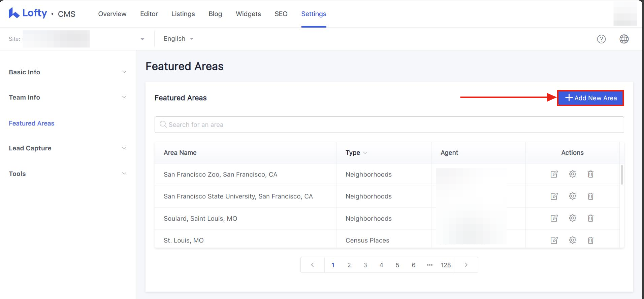Screen dimensions: 644x299
Task: Click the edit icon for San Francisco Zoo
Action: [554, 174]
